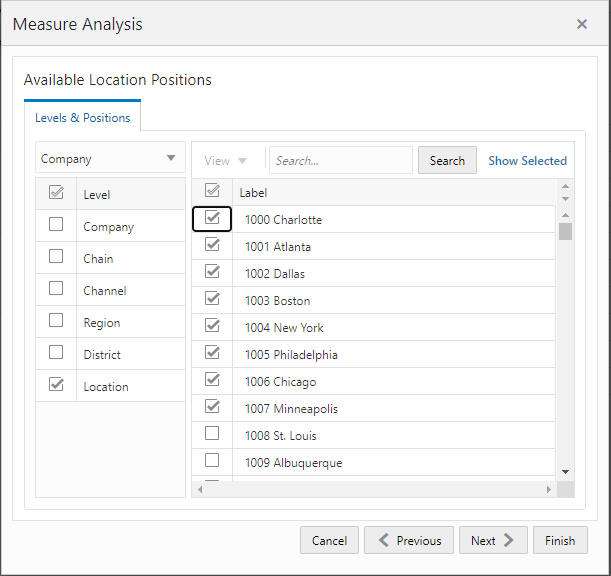Check the Chain level checkbox
Image resolution: width=611 pixels, height=576 pixels.
(x=56, y=256)
